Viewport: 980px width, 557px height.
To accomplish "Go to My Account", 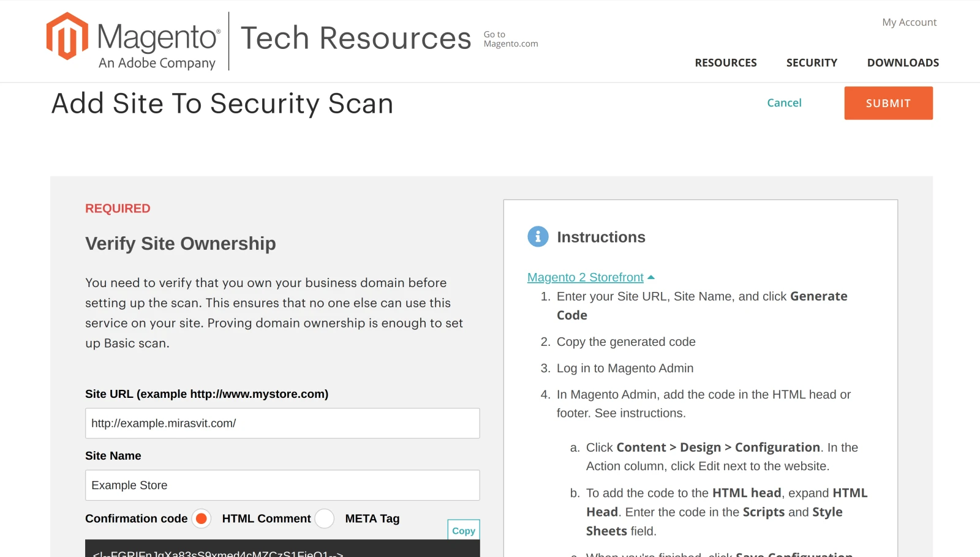I will [x=909, y=22].
